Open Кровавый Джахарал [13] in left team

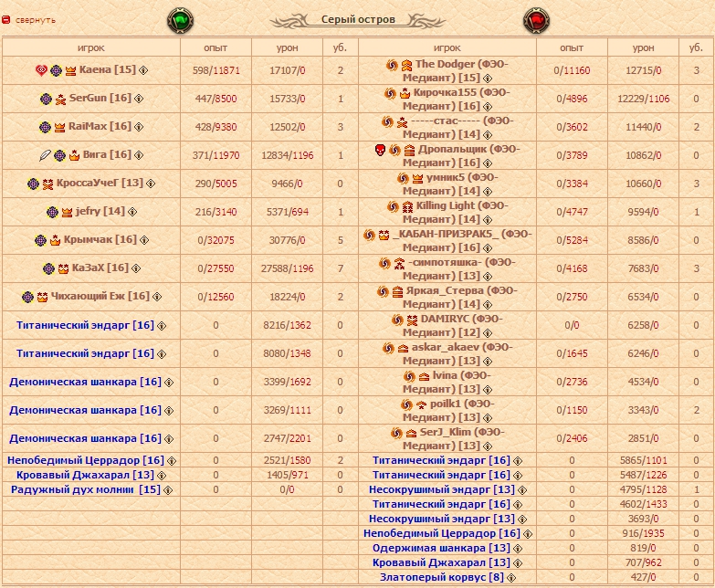[85, 475]
